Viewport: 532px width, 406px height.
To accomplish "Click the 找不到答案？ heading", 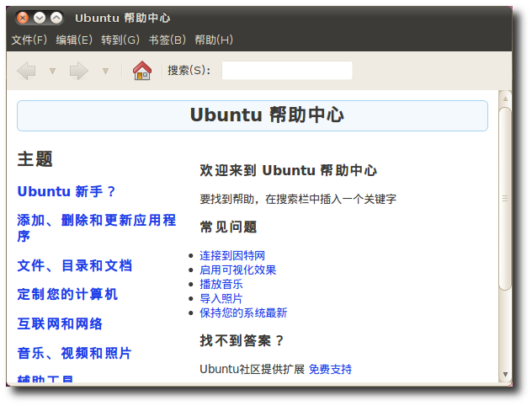I will click(x=242, y=340).
